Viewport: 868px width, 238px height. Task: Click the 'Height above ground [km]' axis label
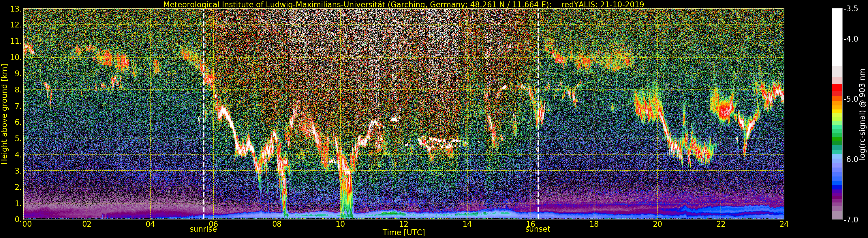coord(4,114)
